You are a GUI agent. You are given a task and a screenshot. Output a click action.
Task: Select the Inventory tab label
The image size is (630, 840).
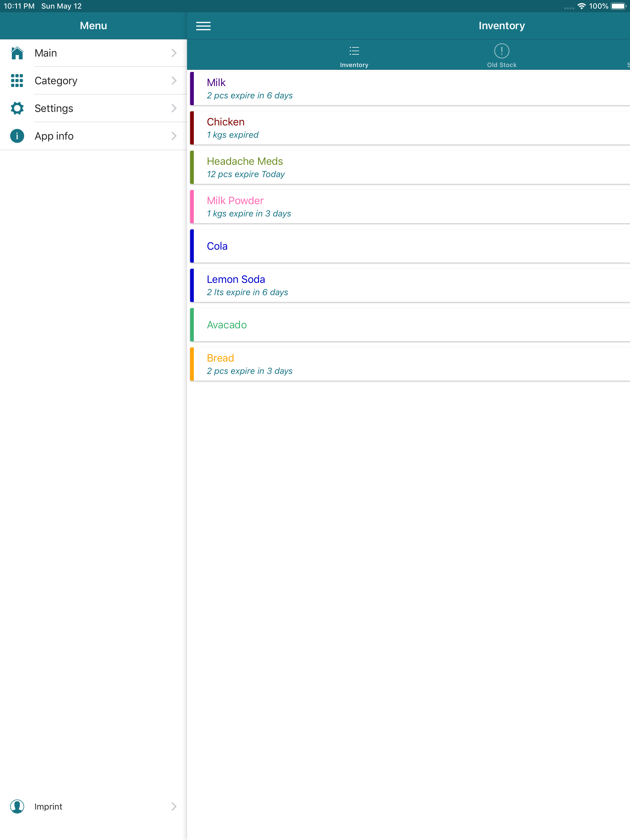click(x=354, y=65)
